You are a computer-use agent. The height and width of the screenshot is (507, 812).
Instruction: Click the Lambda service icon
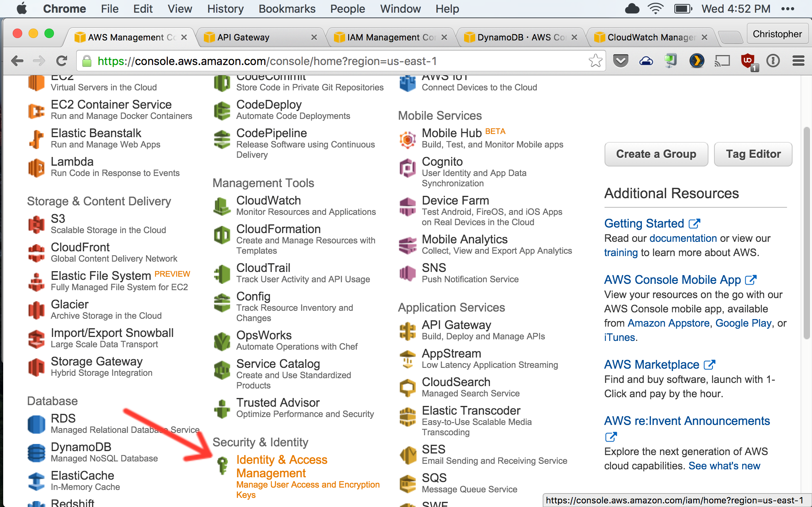(x=36, y=168)
